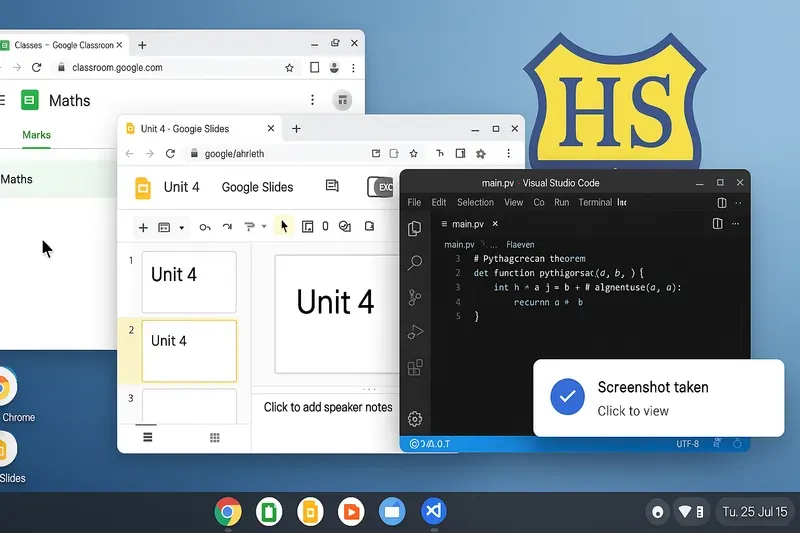The image size is (800, 533).
Task: Open the layout dropdown arrow in Slides toolbar
Action: click(x=182, y=228)
